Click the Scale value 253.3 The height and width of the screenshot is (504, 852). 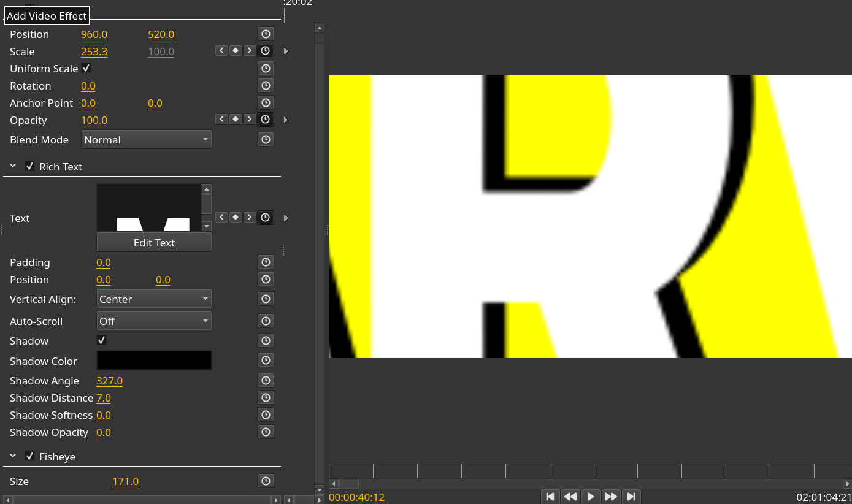(x=94, y=52)
